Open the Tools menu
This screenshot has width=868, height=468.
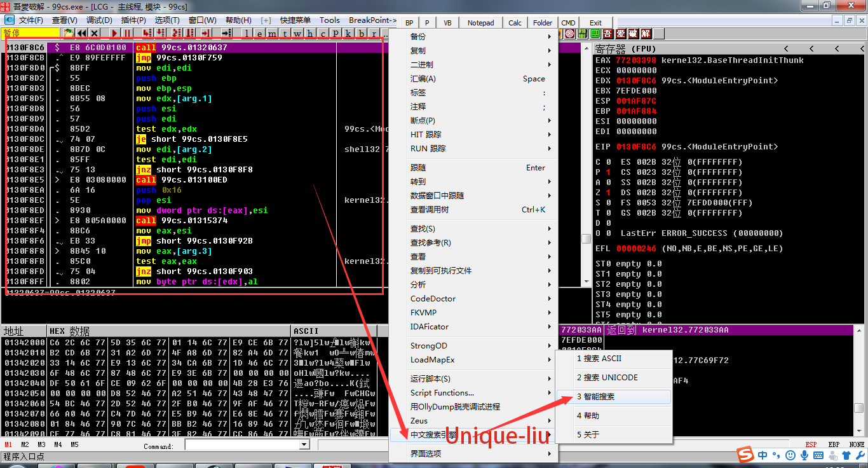(329, 20)
